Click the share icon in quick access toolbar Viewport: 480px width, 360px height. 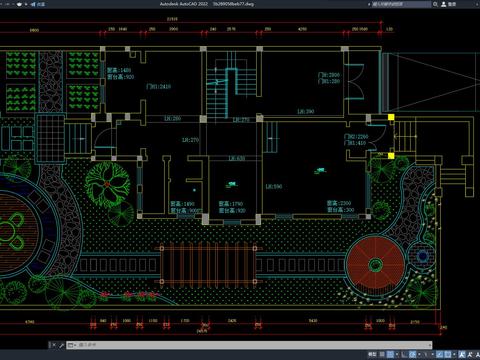click(33, 4)
